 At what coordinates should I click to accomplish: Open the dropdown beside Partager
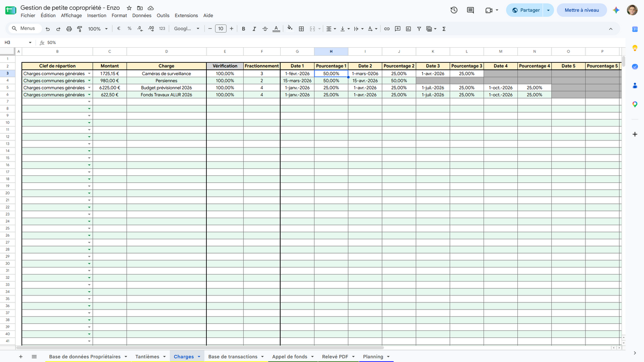(x=548, y=10)
